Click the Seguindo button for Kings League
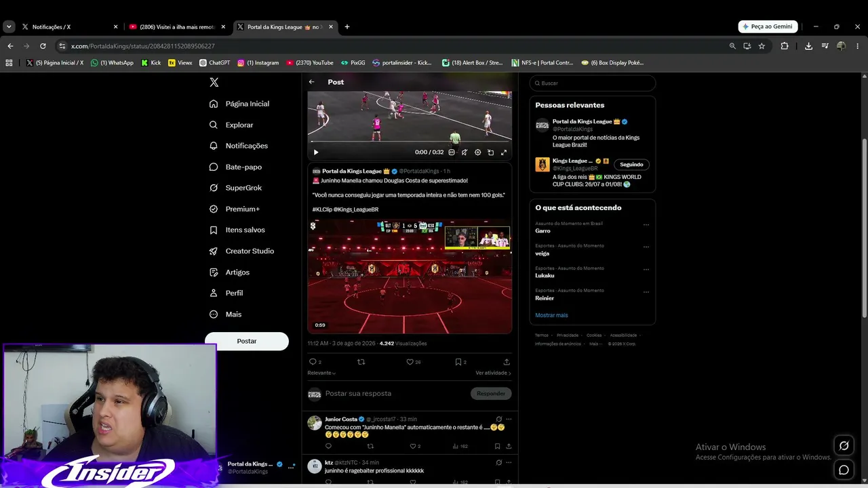This screenshot has width=868, height=488. click(x=631, y=164)
